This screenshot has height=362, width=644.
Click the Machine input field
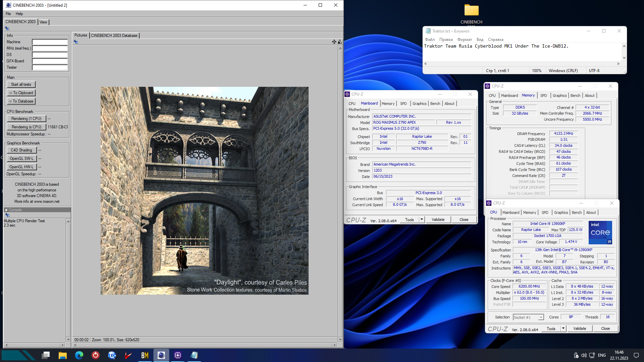(50, 42)
